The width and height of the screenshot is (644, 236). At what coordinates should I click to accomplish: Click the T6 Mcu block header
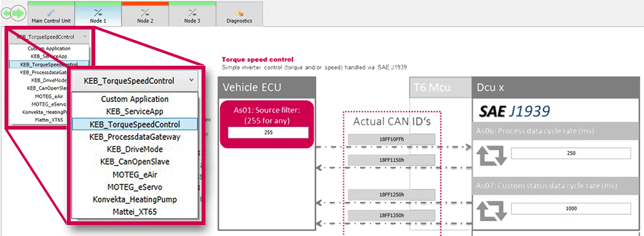click(440, 87)
